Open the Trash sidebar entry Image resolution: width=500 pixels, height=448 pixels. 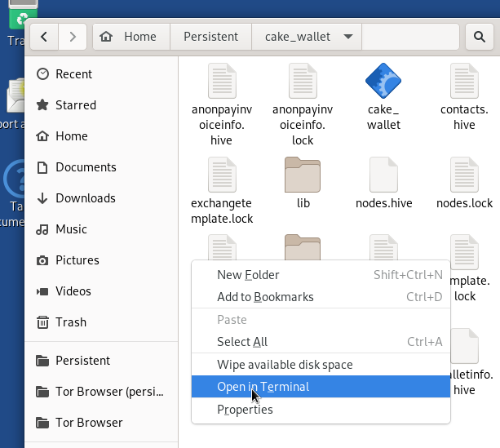[x=70, y=322]
